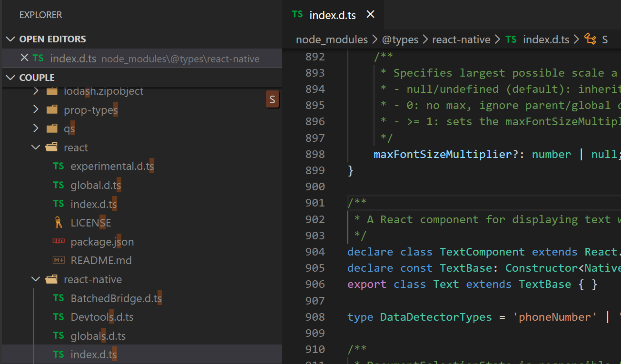The width and height of the screenshot is (621, 364).
Task: Click TS icon in the editor tab
Action: 297,14
